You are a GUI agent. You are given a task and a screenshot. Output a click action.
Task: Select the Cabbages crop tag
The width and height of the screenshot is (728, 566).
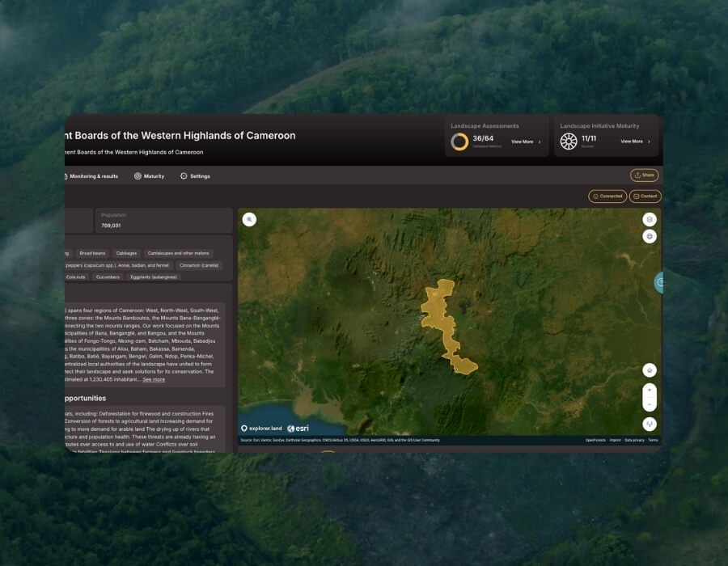tap(126, 253)
